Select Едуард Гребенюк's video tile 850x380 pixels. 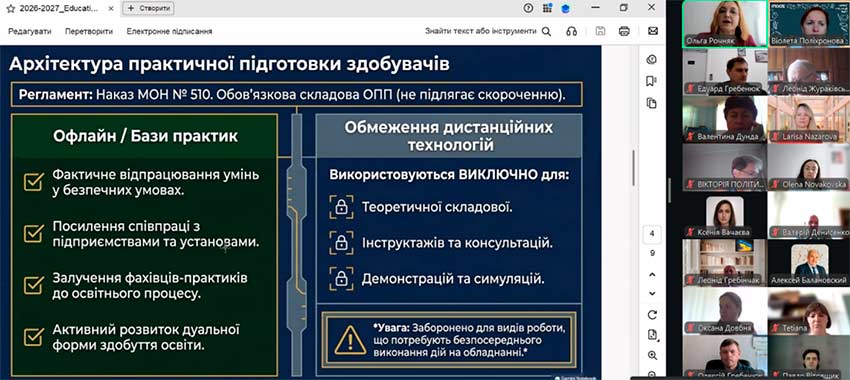point(725,72)
